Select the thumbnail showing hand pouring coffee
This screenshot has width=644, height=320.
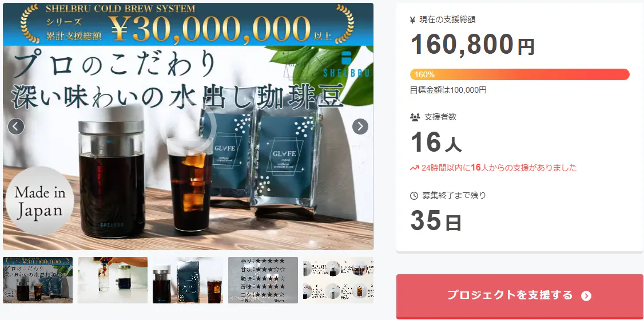pos(113,280)
